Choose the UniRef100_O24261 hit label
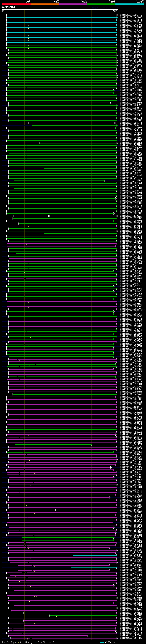146x644 pixels. click(131, 289)
